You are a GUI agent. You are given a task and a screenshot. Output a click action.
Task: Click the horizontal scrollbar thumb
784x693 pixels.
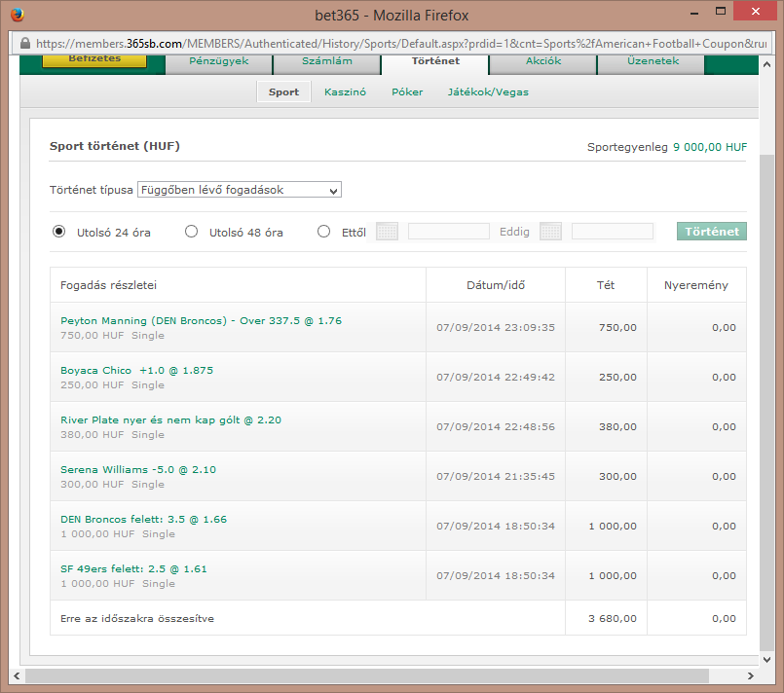367,675
